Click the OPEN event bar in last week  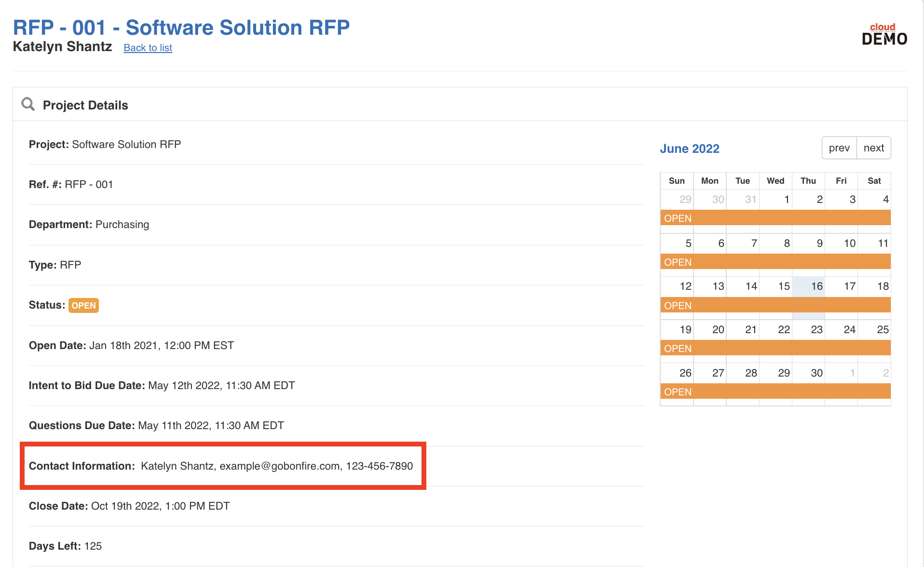click(x=775, y=391)
